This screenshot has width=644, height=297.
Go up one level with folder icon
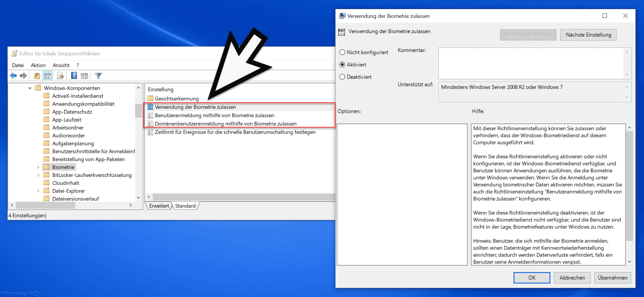[x=37, y=76]
